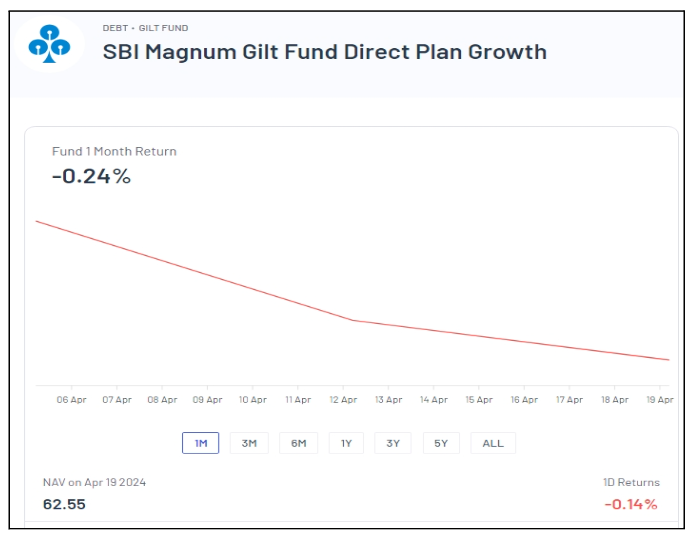Click the 12 Apr axis date
Image resolution: width=696 pixels, height=540 pixels.
[x=343, y=400]
